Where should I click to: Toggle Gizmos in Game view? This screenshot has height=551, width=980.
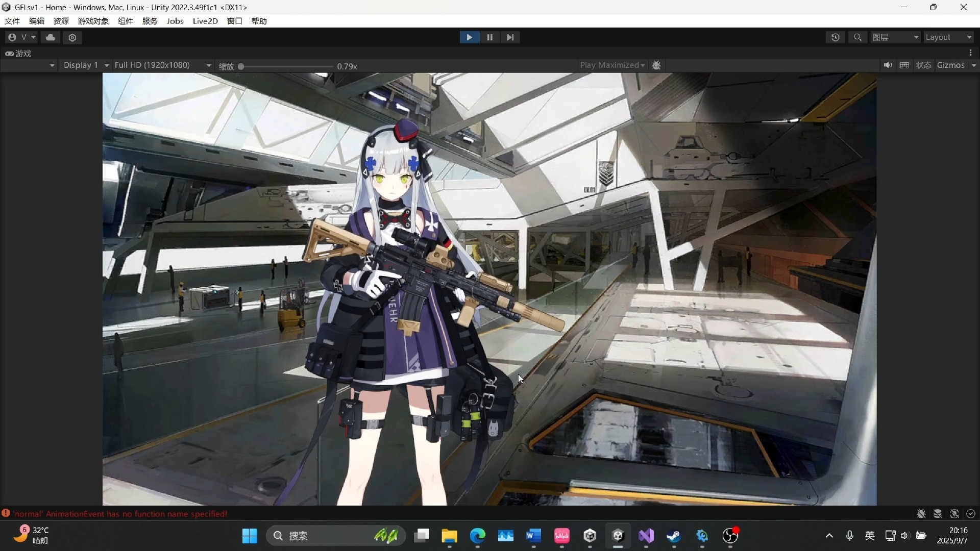point(951,65)
